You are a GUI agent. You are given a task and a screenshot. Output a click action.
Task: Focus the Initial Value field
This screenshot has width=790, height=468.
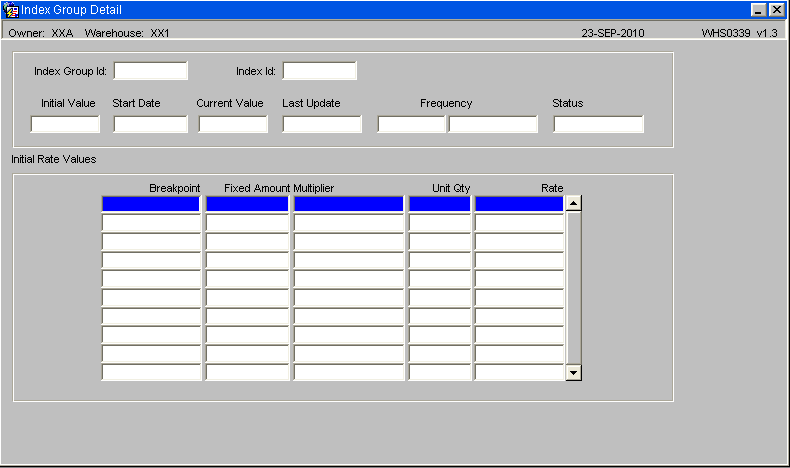[x=65, y=124]
